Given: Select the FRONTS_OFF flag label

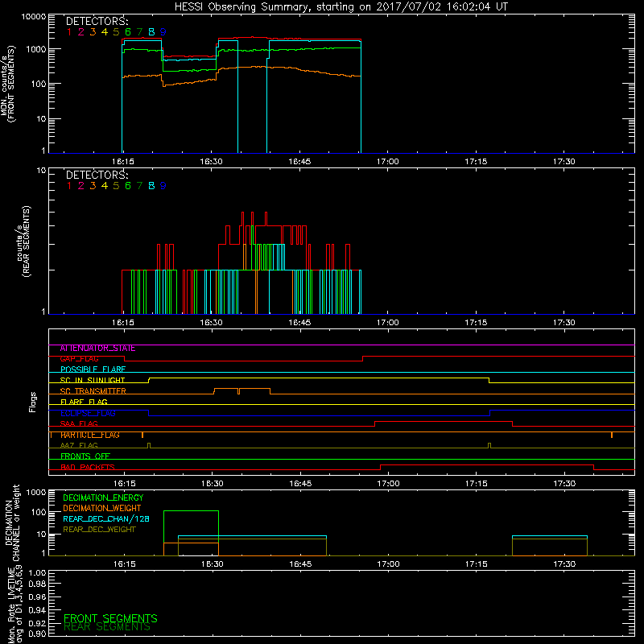Looking at the screenshot, I should [85, 456].
